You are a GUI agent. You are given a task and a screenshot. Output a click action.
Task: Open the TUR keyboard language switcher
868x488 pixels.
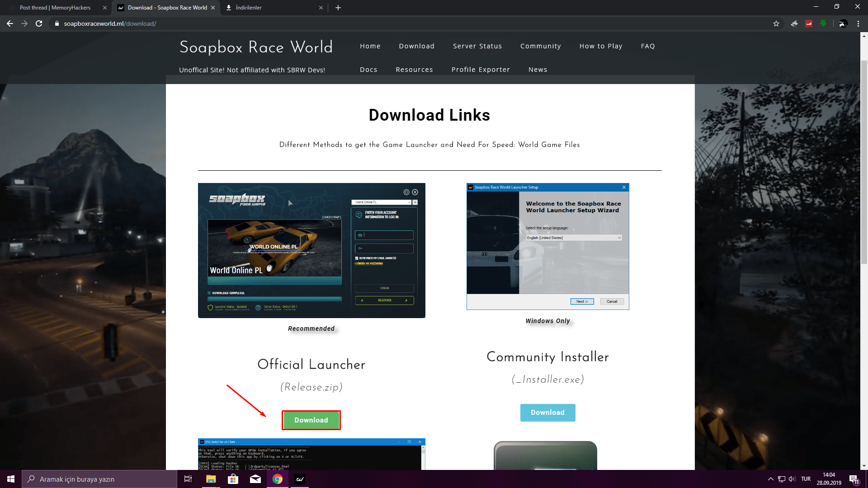click(x=806, y=479)
